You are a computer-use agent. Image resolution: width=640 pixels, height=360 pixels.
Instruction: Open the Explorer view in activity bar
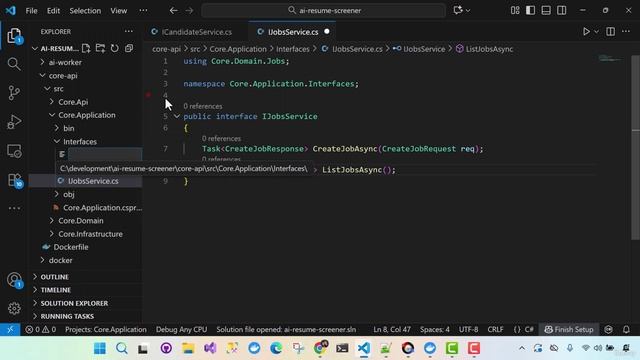14,36
